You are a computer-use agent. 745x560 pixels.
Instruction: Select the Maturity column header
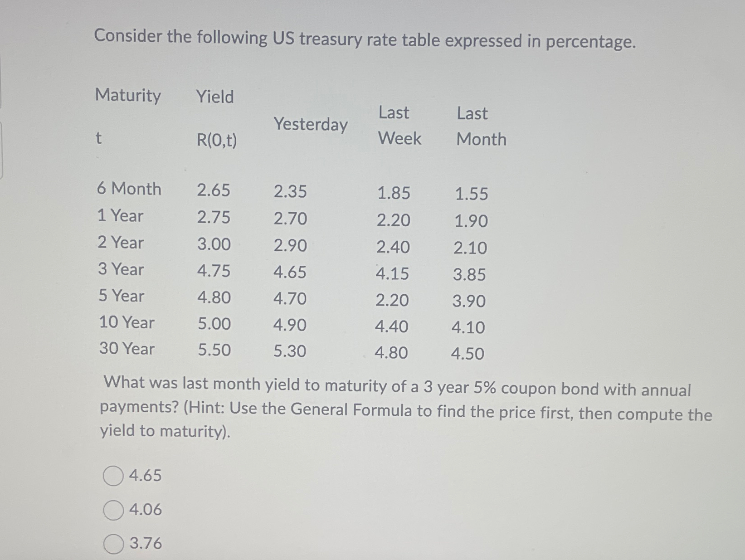tap(128, 96)
